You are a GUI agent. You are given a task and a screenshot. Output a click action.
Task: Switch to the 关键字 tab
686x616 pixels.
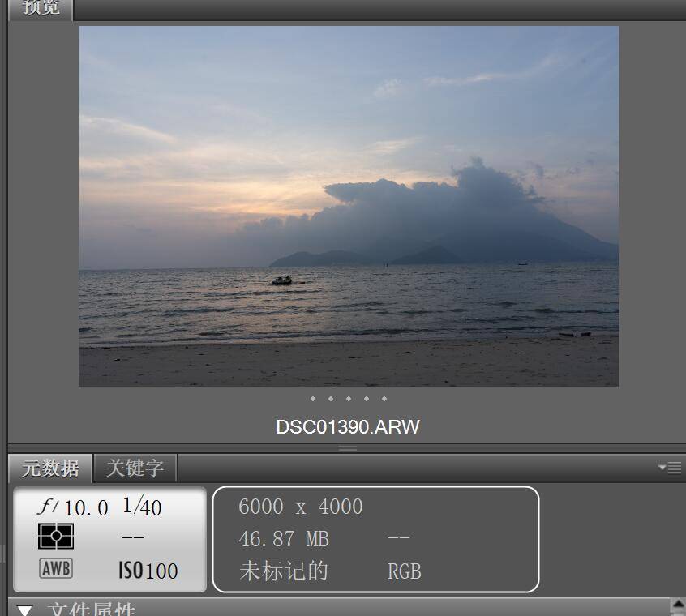(x=135, y=468)
